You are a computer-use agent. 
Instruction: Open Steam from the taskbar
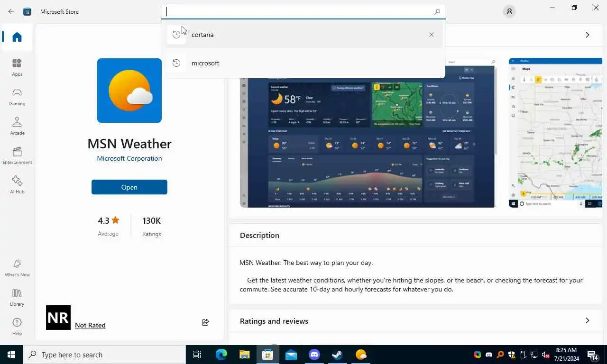tap(338, 355)
